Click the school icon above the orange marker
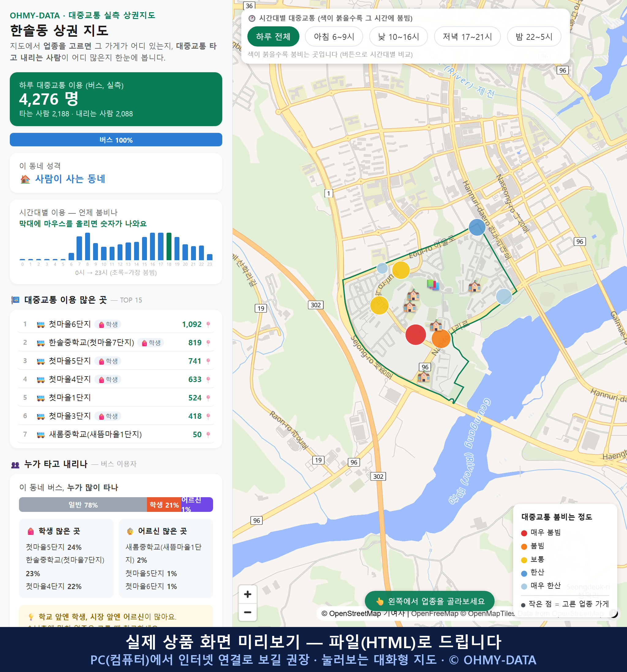This screenshot has width=627, height=672. coord(436,325)
